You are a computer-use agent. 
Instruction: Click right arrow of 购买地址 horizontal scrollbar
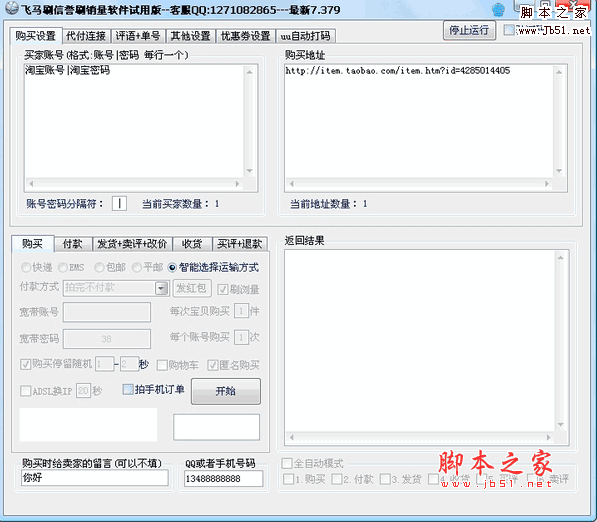[547, 184]
